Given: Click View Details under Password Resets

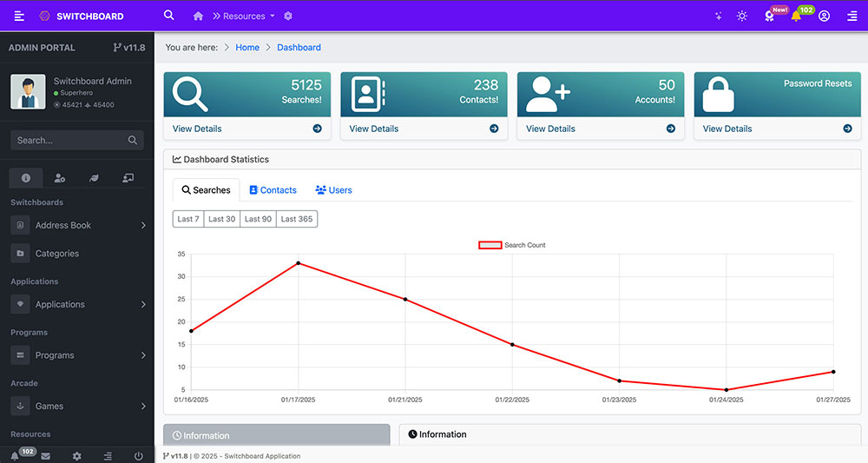Looking at the screenshot, I should tap(727, 129).
